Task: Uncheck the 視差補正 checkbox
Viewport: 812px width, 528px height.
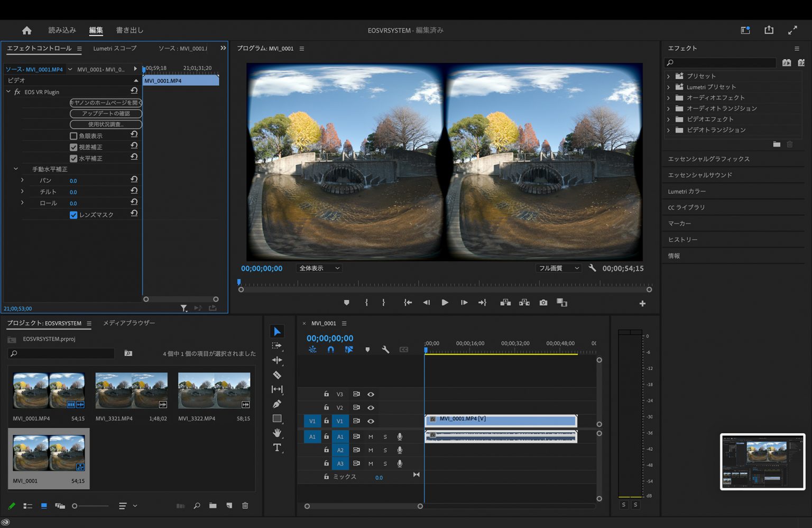Action: 73,147
